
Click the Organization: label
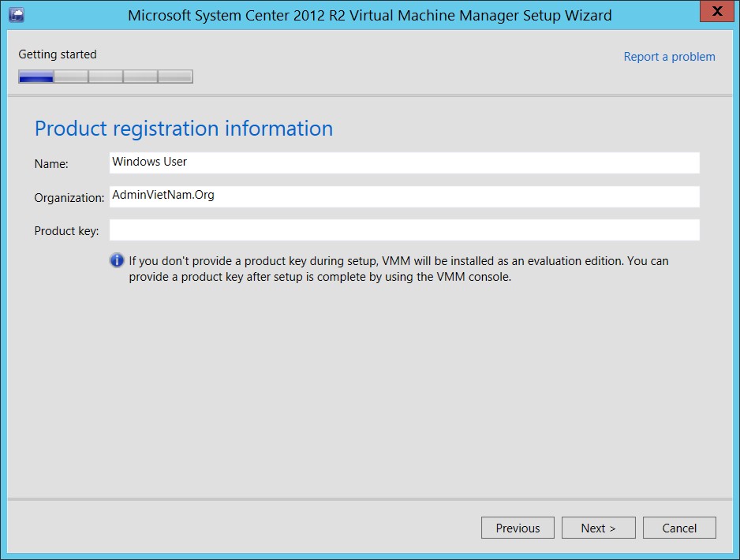[x=69, y=198]
